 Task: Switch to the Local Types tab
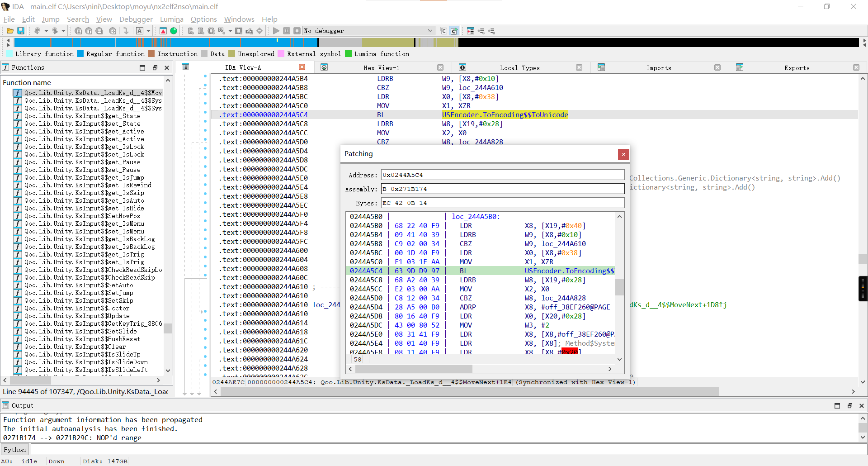tap(519, 68)
